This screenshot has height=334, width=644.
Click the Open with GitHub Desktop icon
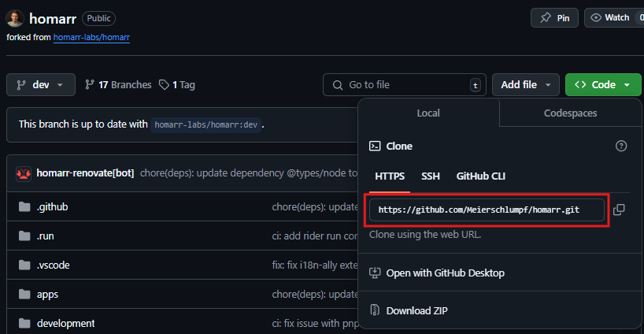[376, 273]
